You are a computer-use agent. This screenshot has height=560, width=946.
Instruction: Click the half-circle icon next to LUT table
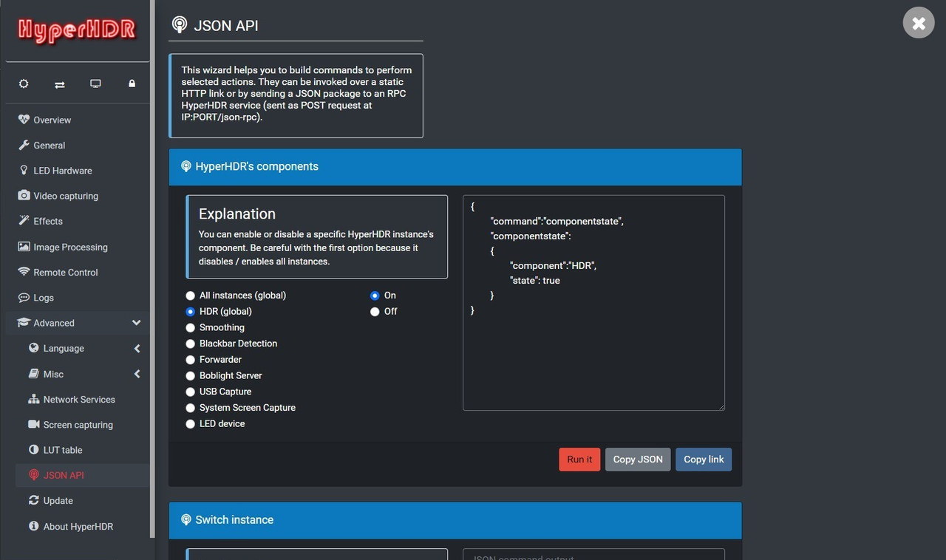[x=33, y=450]
